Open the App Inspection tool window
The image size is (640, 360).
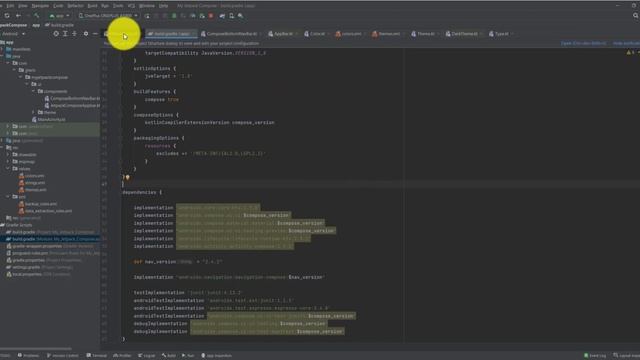click(x=216, y=356)
